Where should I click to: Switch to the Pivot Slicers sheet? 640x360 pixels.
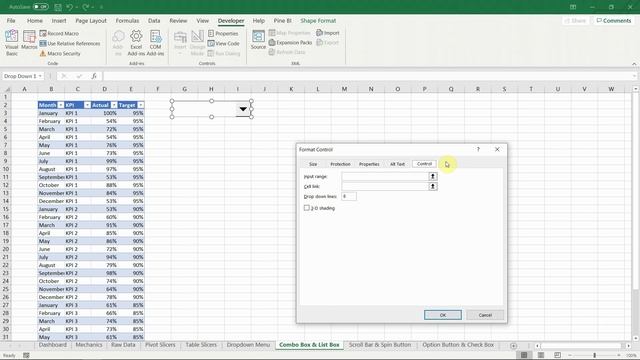click(x=160, y=345)
